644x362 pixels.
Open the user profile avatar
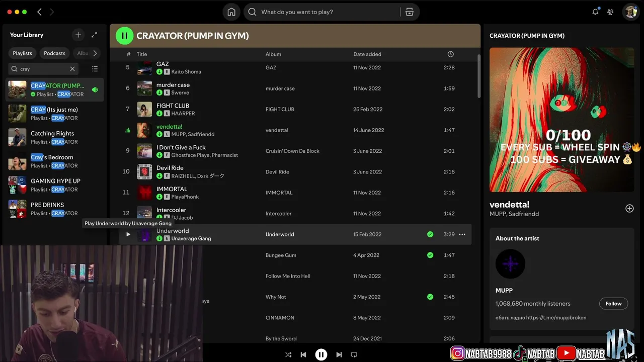[x=630, y=12]
